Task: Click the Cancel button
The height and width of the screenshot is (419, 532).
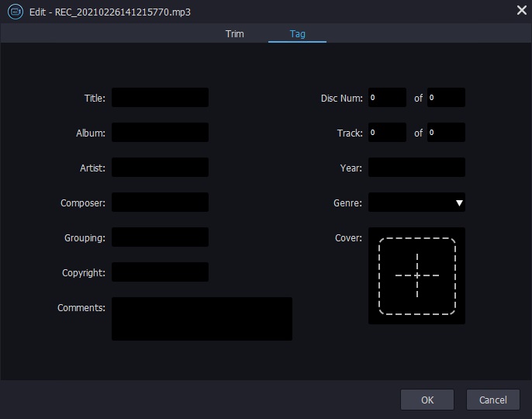Action: (493, 400)
